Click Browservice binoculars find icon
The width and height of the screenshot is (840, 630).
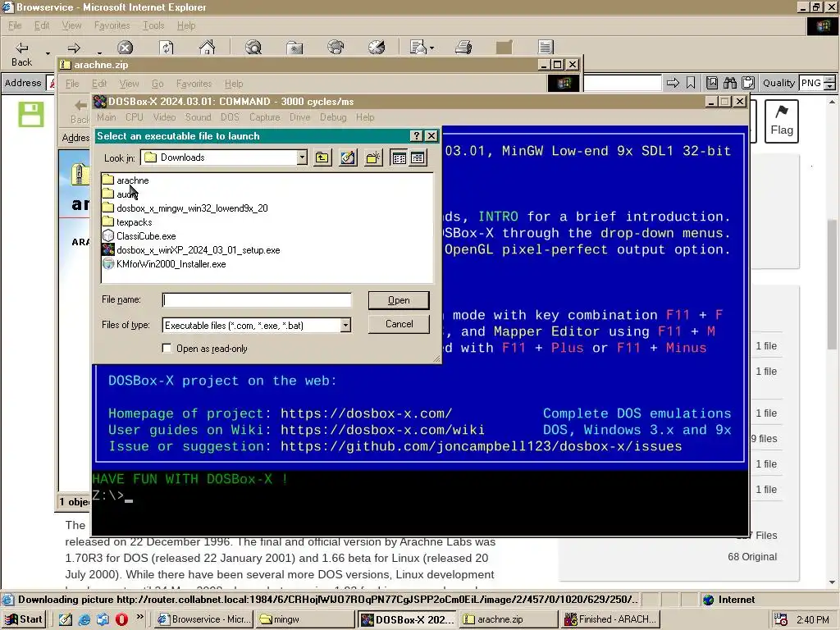click(x=729, y=83)
